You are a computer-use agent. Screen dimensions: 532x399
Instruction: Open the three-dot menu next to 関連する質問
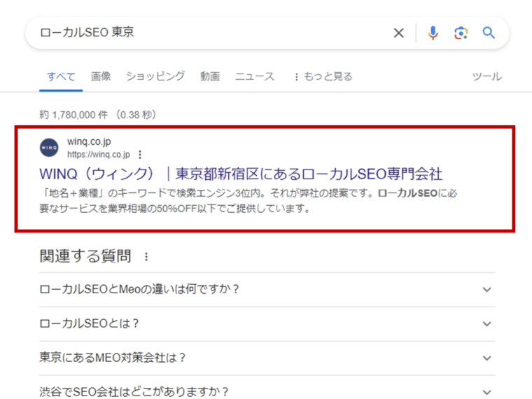pyautogui.click(x=146, y=257)
